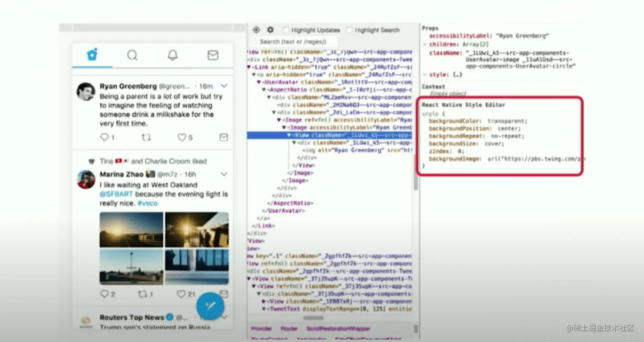Select ScrollRestorationWrapper in the breadcrumb
This screenshot has height=342, width=644.
tap(338, 329)
